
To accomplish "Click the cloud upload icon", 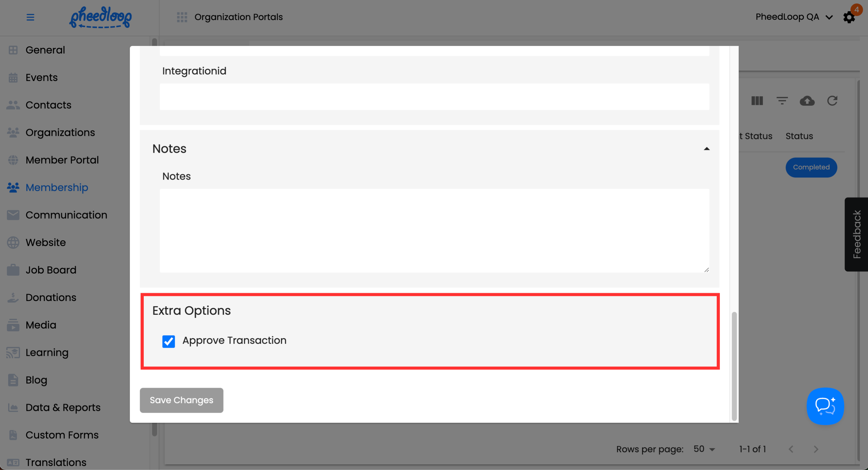I will (807, 101).
